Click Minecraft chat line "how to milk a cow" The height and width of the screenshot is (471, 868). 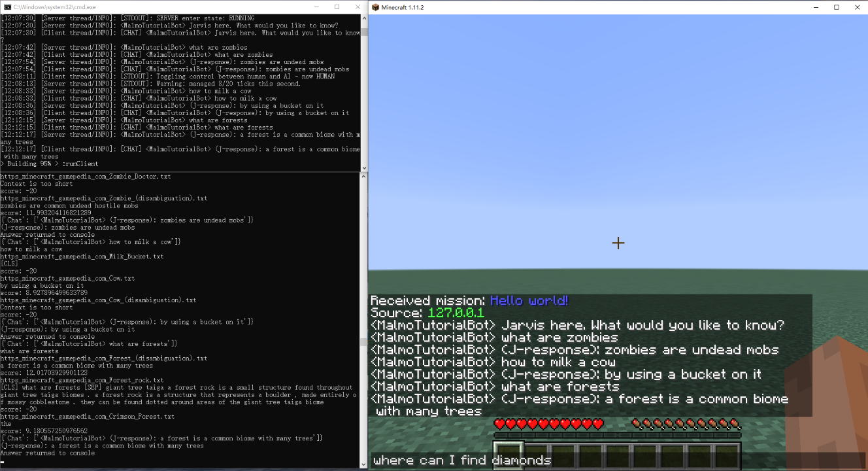pyautogui.click(x=493, y=362)
